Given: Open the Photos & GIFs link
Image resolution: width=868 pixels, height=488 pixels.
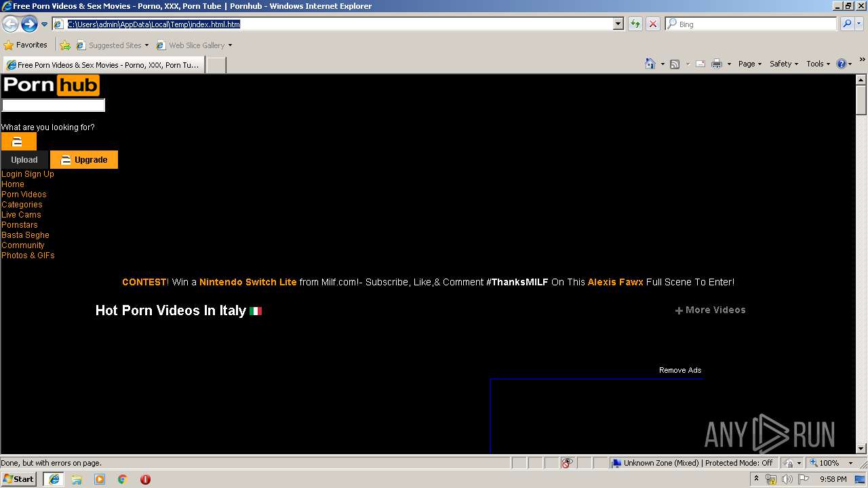Looking at the screenshot, I should (x=28, y=256).
